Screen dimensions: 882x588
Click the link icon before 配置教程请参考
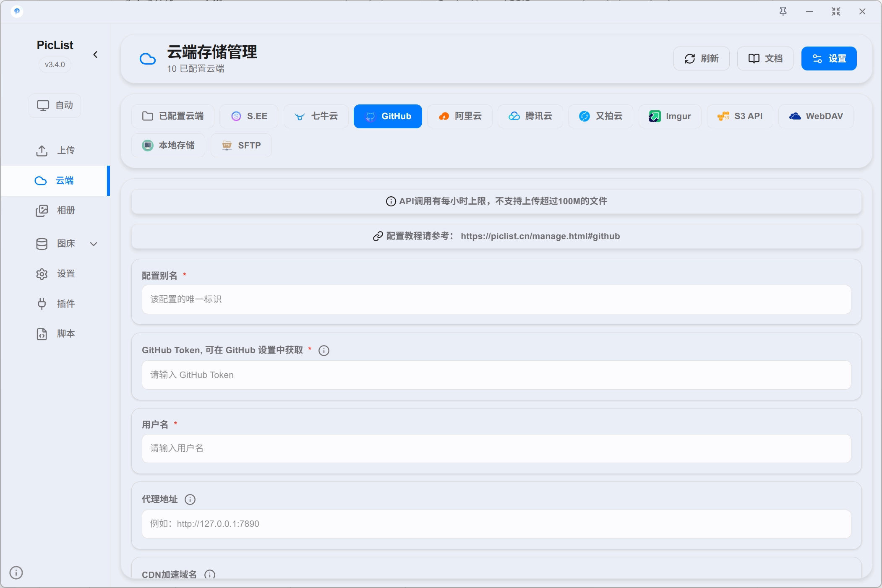tap(378, 236)
